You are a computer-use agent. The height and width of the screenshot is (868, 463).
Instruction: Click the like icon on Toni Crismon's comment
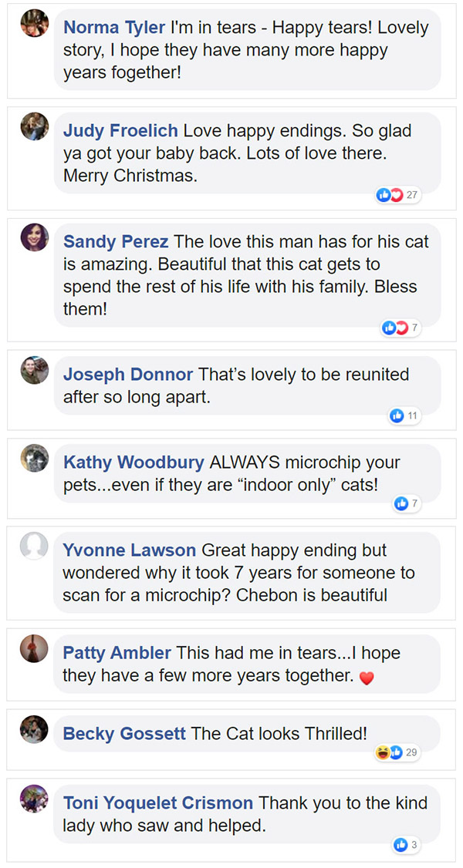[x=400, y=845]
